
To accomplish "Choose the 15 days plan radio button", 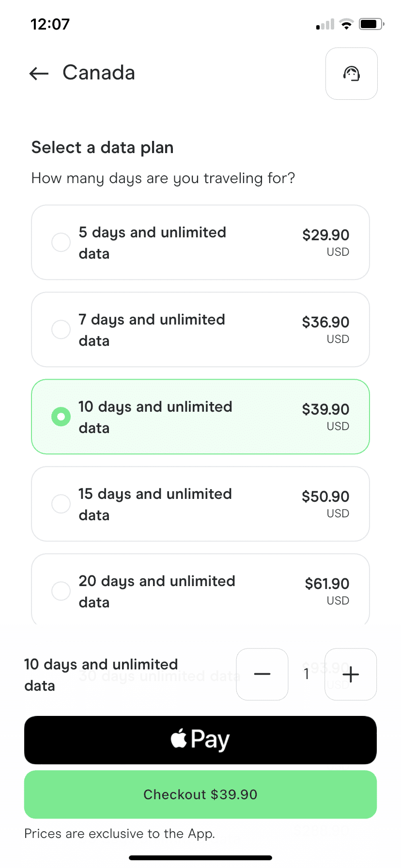I will click(x=61, y=504).
